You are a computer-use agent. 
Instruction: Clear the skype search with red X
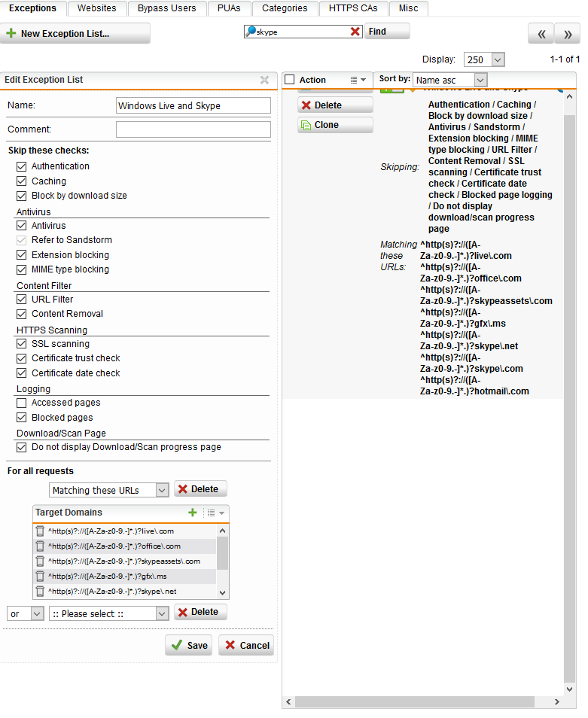pyautogui.click(x=355, y=32)
